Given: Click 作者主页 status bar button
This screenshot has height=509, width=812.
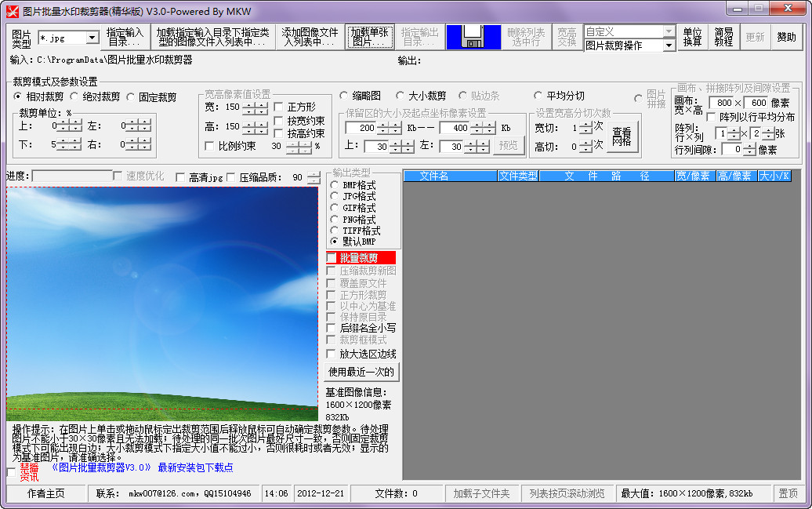Looking at the screenshot, I should point(46,493).
